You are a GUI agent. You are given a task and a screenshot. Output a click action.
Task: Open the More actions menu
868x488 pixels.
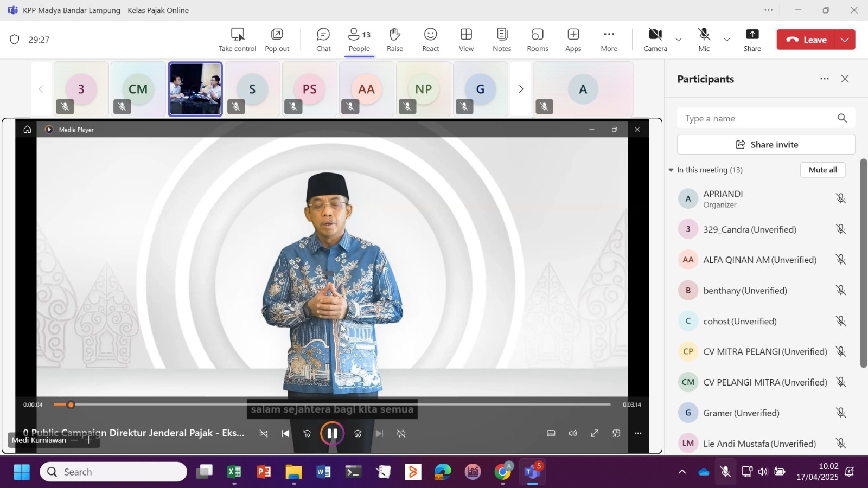[x=609, y=40]
